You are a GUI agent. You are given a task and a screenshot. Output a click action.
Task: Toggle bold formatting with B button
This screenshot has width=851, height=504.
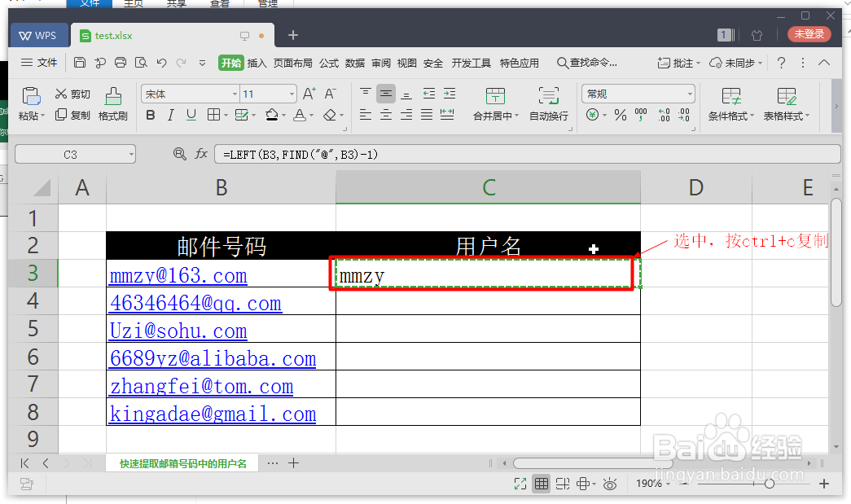click(x=150, y=116)
